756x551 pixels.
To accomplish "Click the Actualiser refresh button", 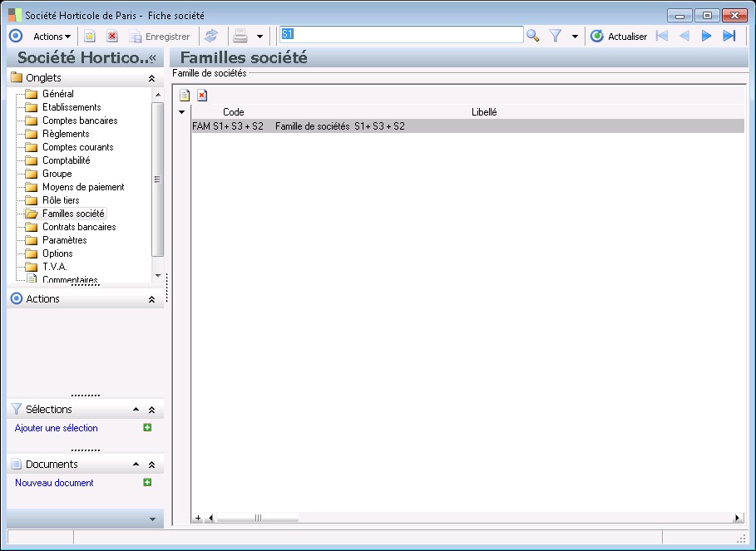I will 619,37.
